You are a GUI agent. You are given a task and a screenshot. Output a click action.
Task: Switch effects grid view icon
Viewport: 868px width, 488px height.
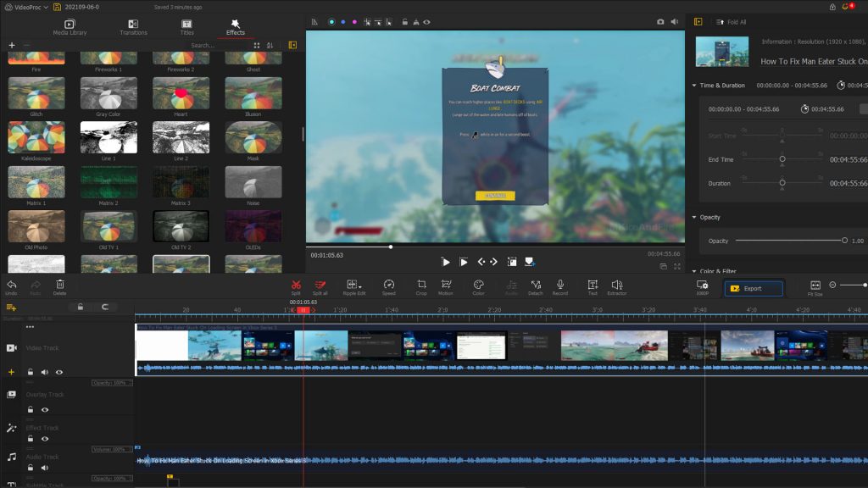tap(256, 46)
